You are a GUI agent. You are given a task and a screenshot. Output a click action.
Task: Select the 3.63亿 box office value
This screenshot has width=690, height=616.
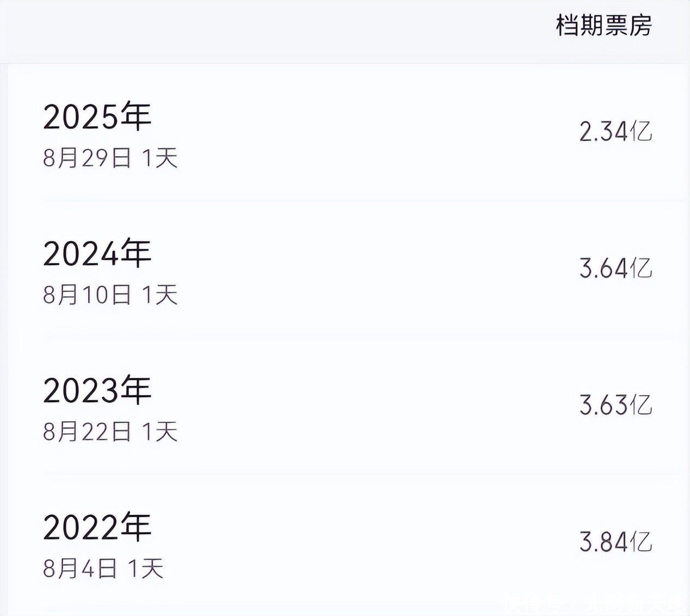615,405
